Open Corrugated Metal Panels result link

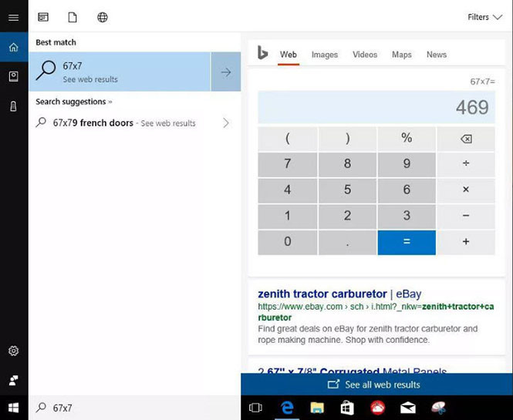click(352, 371)
